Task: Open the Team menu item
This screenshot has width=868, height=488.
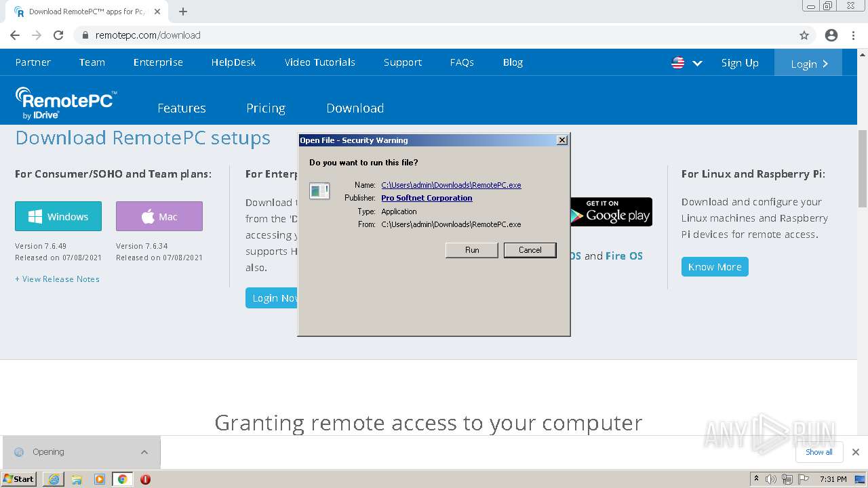Action: 92,62
